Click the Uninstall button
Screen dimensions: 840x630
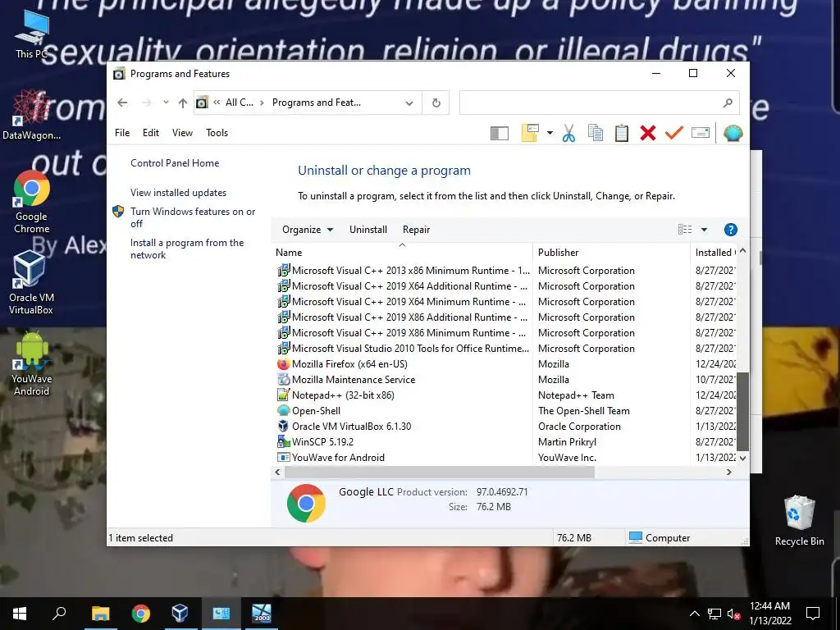click(368, 230)
